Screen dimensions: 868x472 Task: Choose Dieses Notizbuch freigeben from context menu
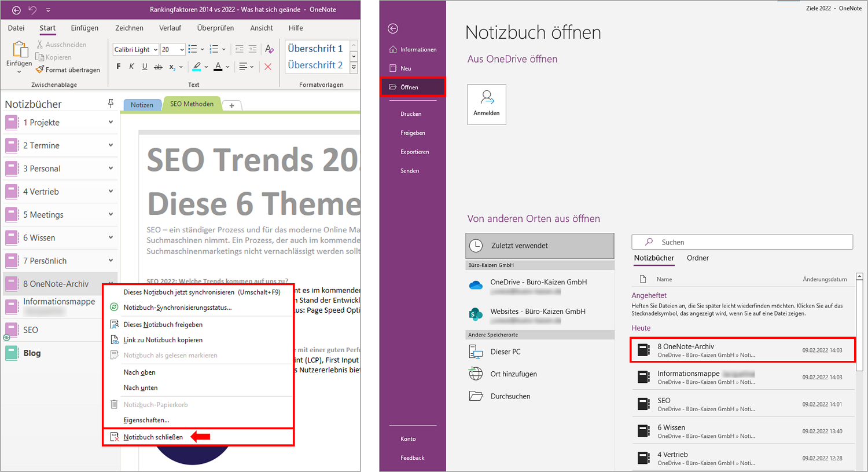click(198, 324)
